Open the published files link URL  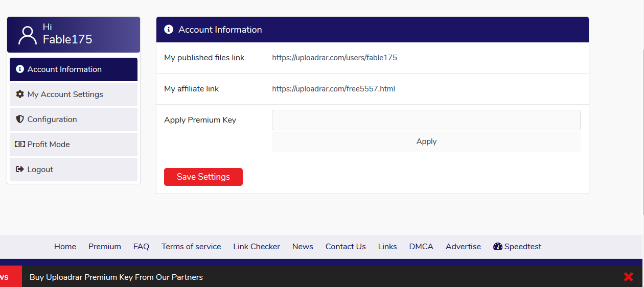(x=334, y=58)
